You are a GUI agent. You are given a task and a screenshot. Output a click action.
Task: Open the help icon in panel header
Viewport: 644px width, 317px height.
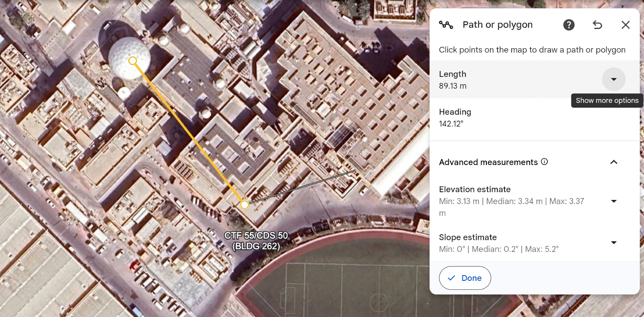[569, 25]
